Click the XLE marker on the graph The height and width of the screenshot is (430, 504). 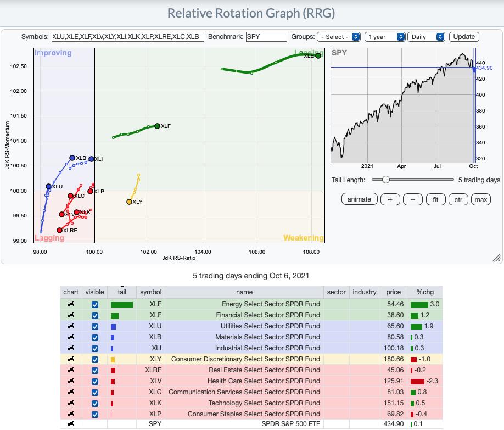[318, 55]
